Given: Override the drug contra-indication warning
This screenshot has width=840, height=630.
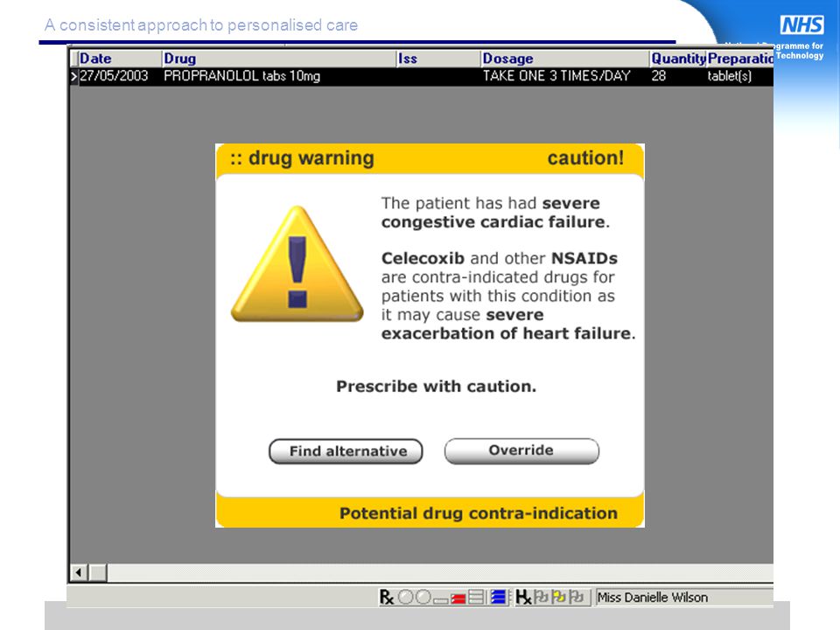Looking at the screenshot, I should [521, 451].
